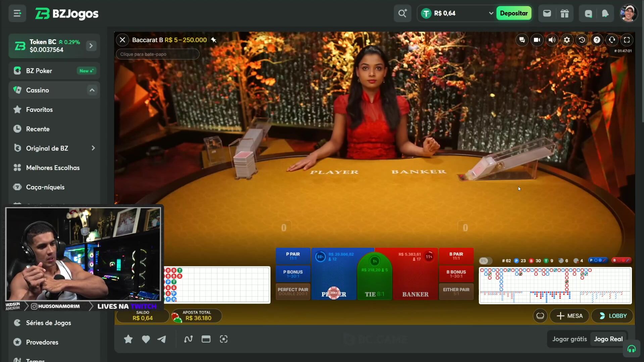Bet on B BONUS spot
This screenshot has height=362, width=644.
(x=456, y=274)
